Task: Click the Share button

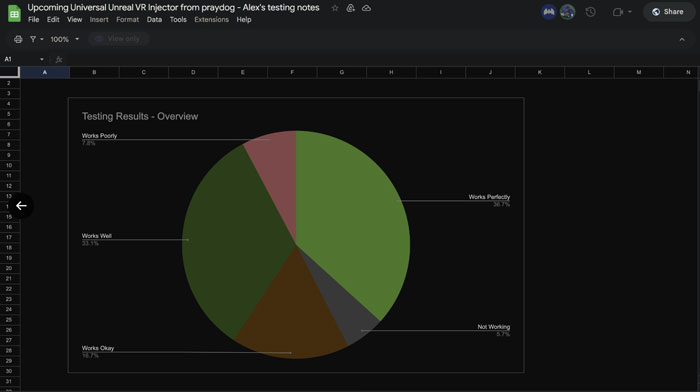Action: point(668,12)
